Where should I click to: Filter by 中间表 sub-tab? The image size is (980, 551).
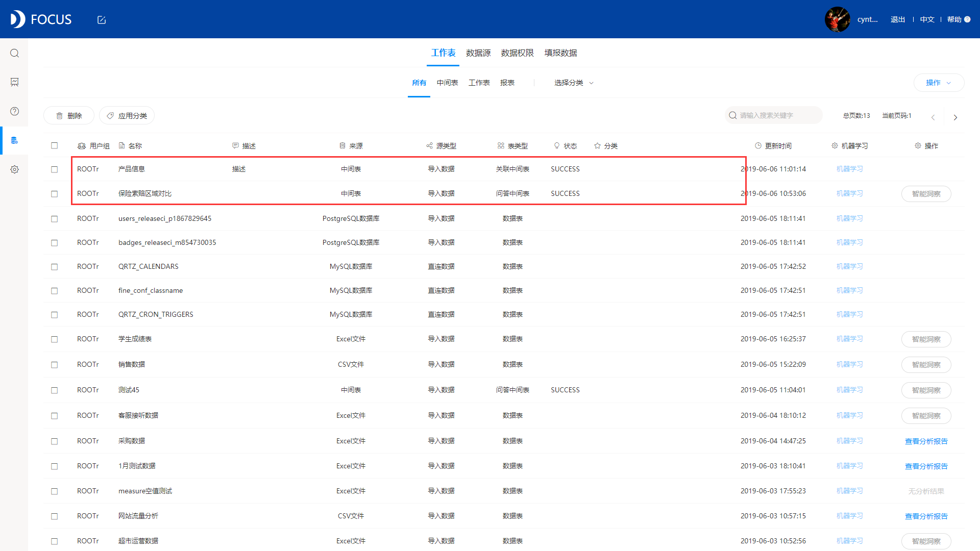[447, 83]
